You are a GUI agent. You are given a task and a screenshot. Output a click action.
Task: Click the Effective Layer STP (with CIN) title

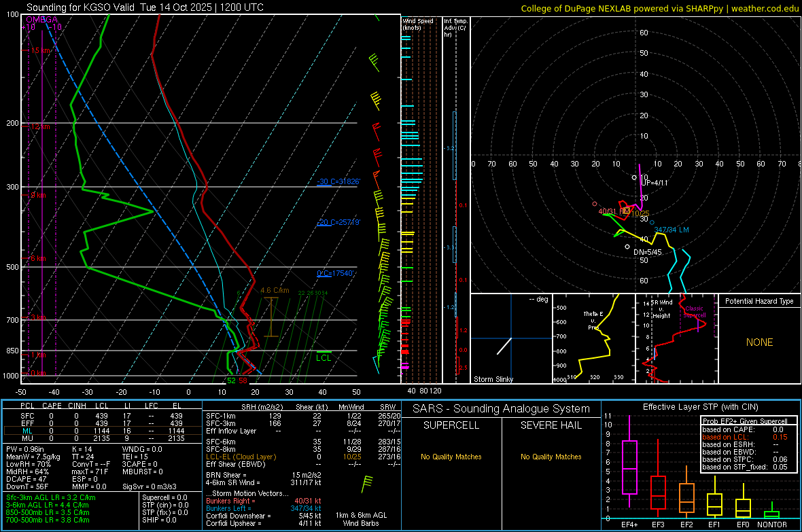coord(700,407)
